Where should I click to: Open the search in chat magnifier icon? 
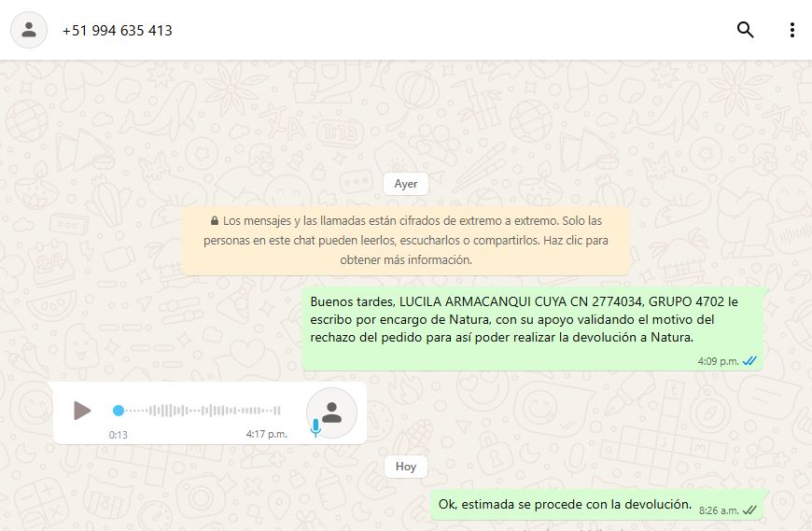coord(745,30)
